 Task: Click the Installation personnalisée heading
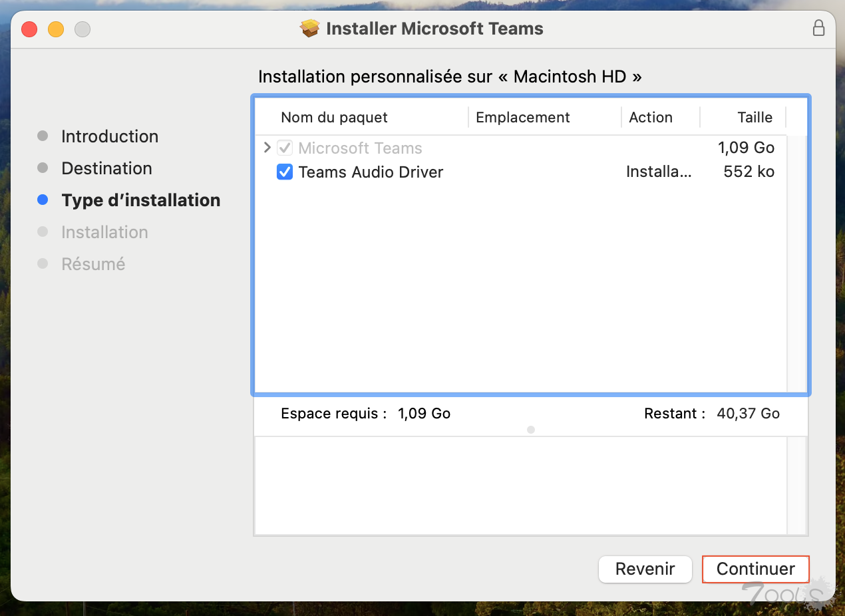click(450, 77)
